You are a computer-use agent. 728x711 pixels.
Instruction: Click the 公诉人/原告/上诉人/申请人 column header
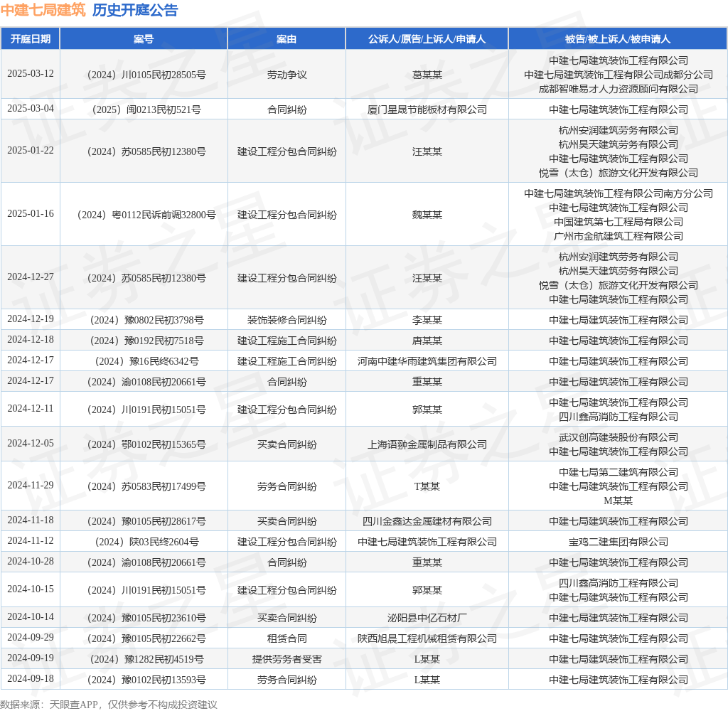point(427,39)
